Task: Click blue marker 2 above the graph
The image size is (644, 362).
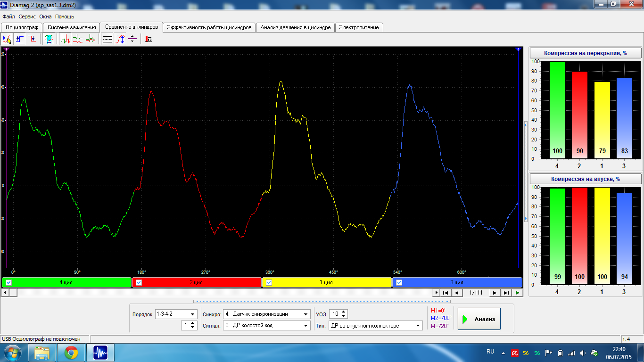Action: [x=518, y=49]
